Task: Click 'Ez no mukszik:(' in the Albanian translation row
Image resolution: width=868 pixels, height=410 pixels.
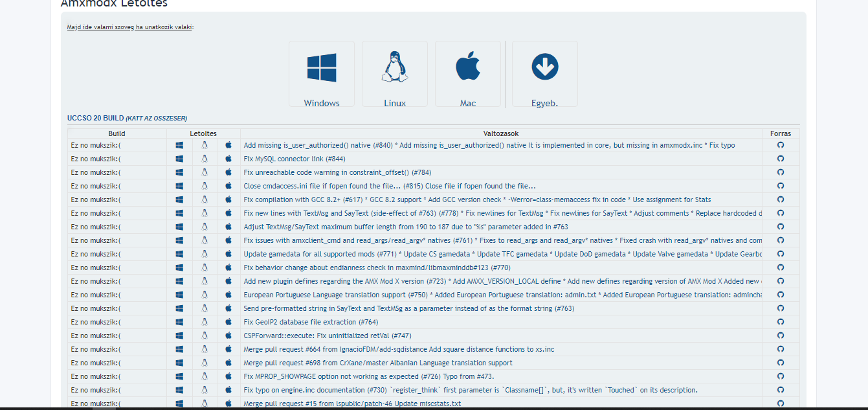Action: click(x=96, y=363)
